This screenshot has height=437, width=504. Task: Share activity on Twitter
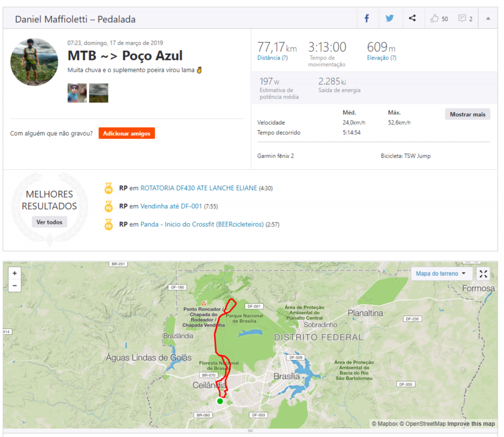[x=389, y=18]
